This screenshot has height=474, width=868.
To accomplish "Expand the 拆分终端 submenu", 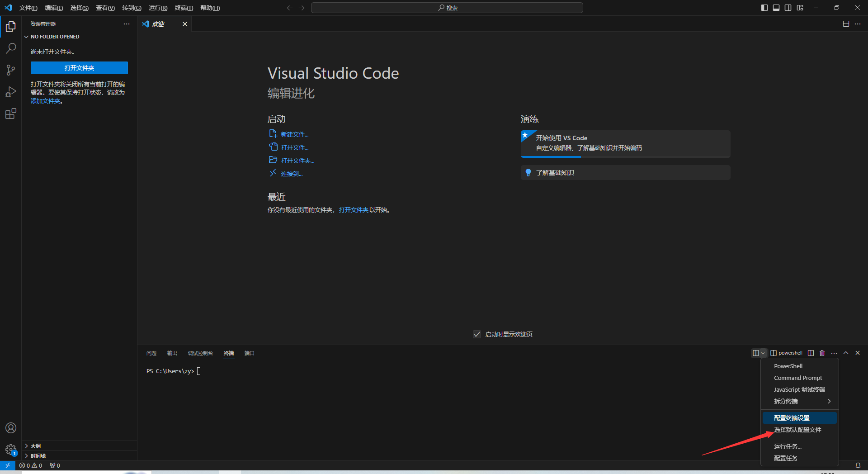I will click(x=799, y=401).
